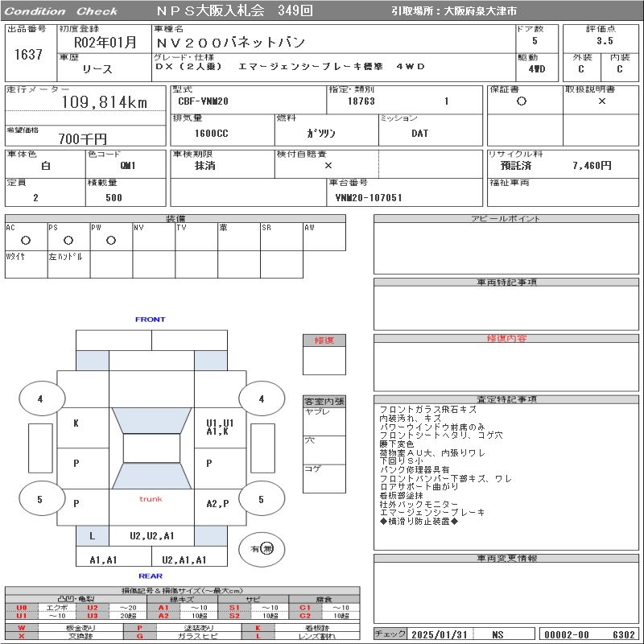
Task: Click the 修復内容 section header
Action: [506, 339]
